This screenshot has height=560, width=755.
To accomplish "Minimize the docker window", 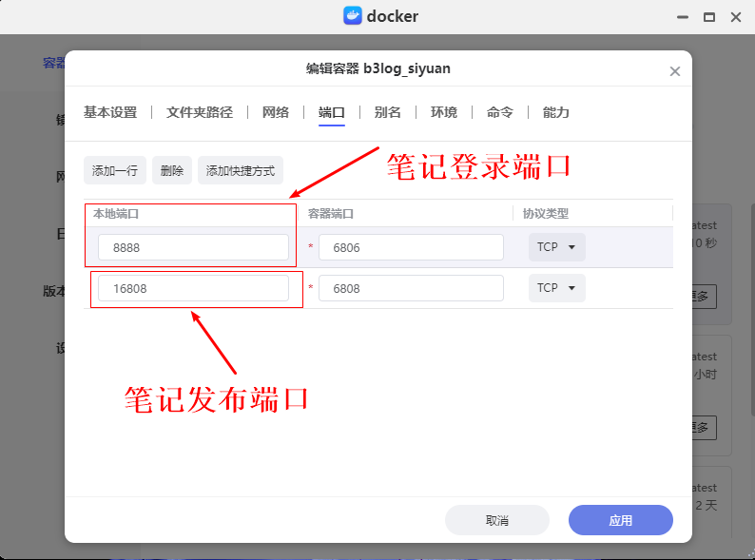I will (x=683, y=17).
